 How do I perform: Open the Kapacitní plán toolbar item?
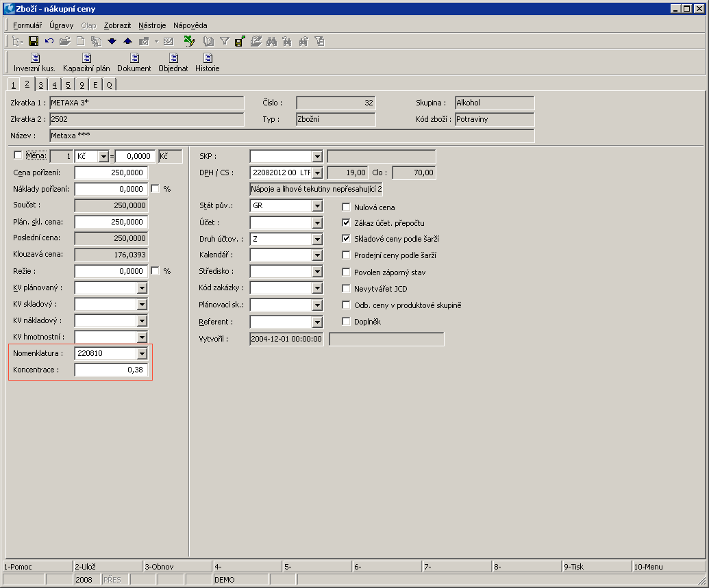click(86, 62)
